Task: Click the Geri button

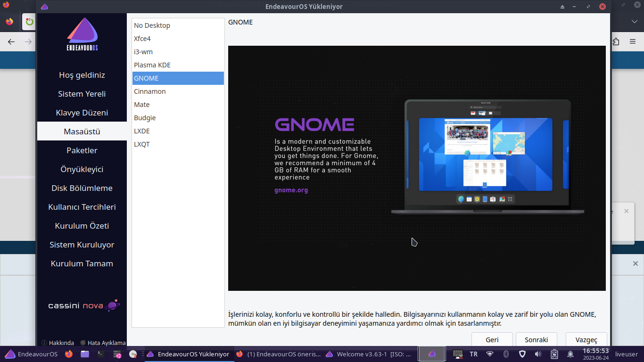Action: [x=492, y=340]
